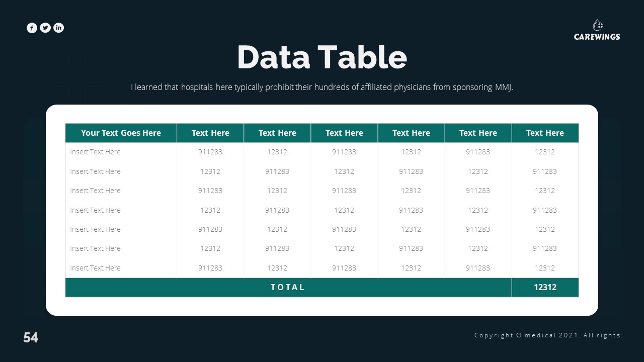Select the Data Table title

click(x=322, y=57)
